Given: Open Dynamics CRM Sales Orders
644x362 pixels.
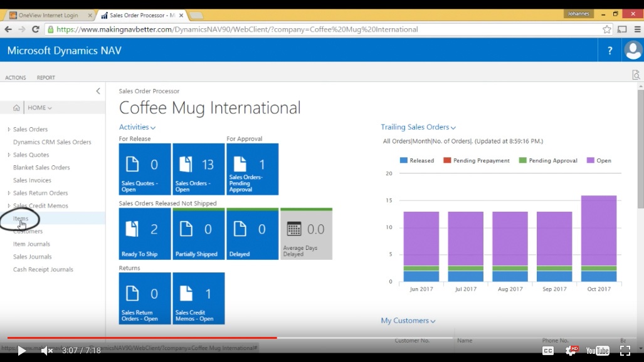Looking at the screenshot, I should [52, 142].
